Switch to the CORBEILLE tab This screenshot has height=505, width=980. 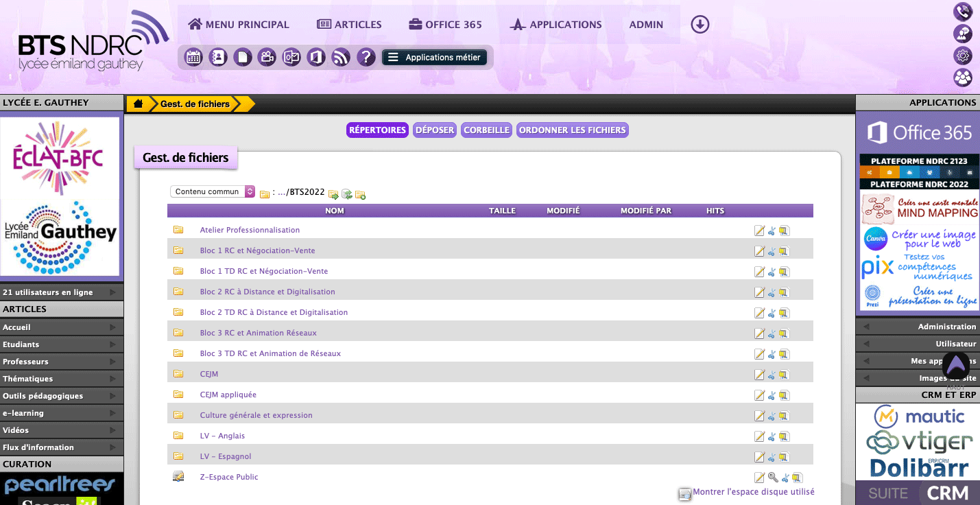[486, 130]
